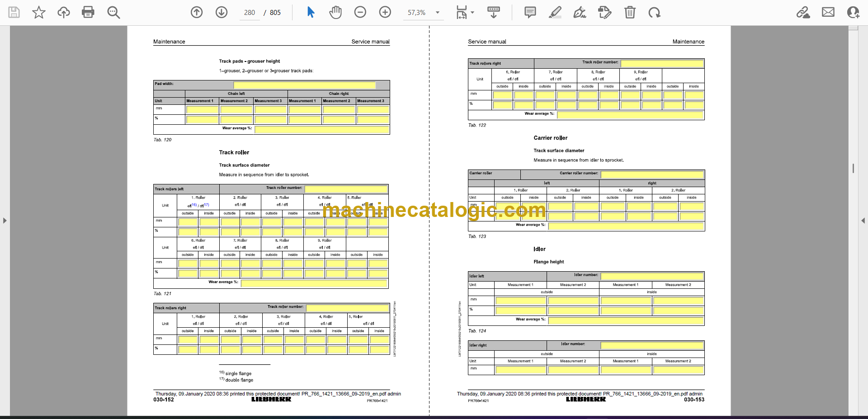
Task: Rotate the page with the circular arrow
Action: (655, 12)
